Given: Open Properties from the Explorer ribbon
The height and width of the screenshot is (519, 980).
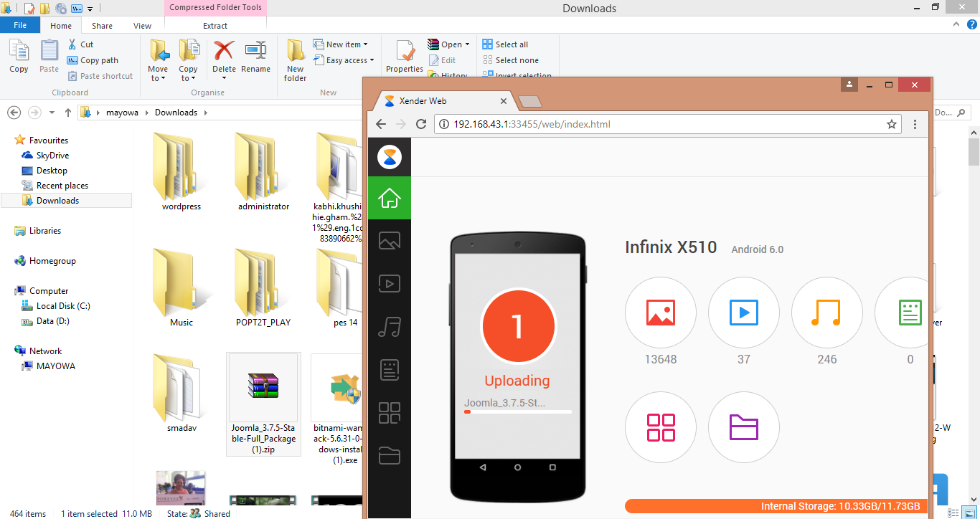Looking at the screenshot, I should pyautogui.click(x=405, y=57).
